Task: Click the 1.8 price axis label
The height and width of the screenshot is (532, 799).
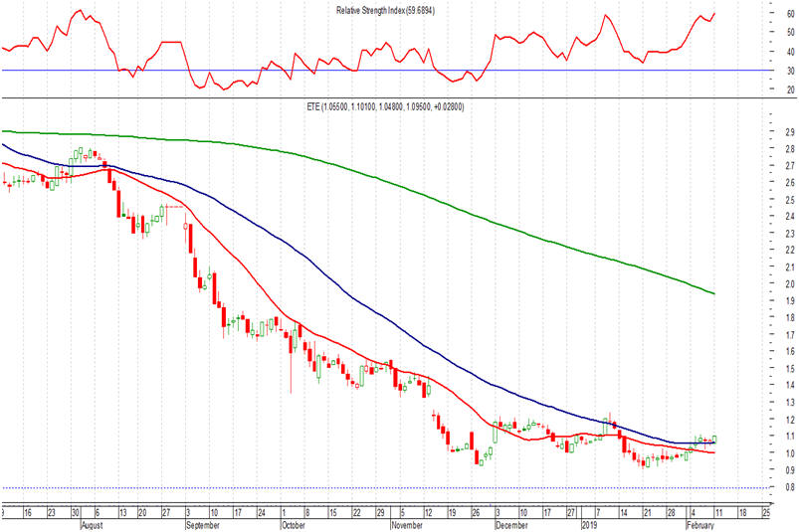Action: pyautogui.click(x=789, y=317)
